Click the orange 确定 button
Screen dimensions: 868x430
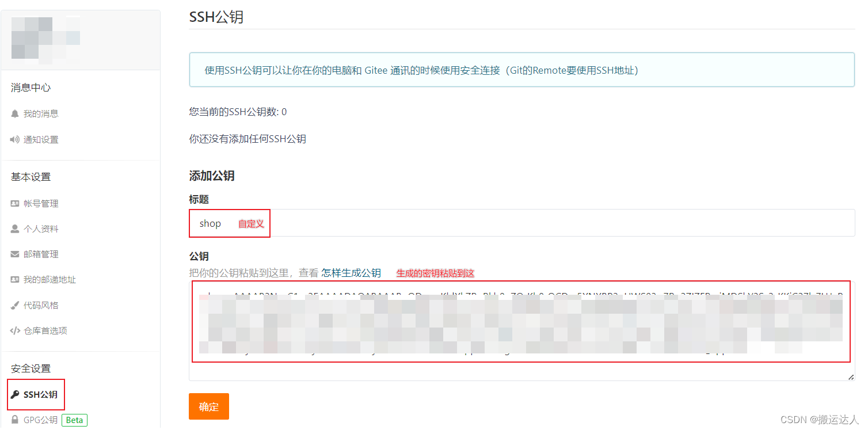[209, 406]
